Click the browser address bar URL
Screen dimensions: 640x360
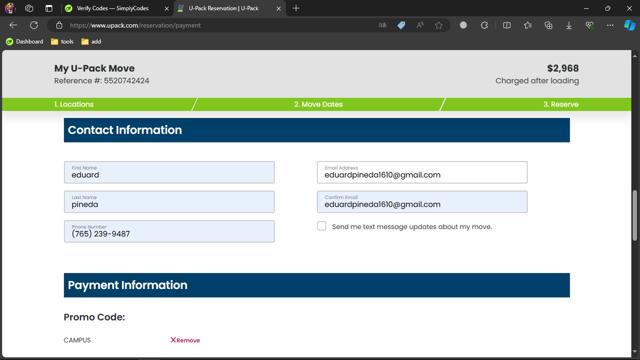coord(135,25)
